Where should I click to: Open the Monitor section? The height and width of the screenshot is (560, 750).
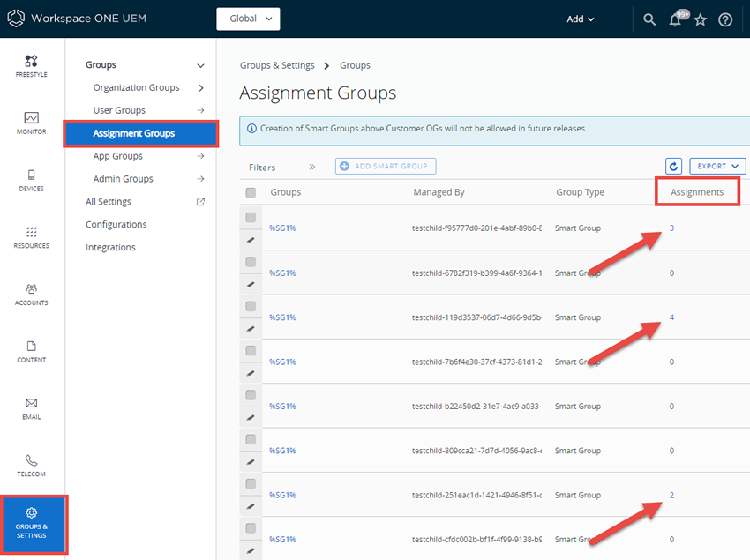[x=31, y=123]
